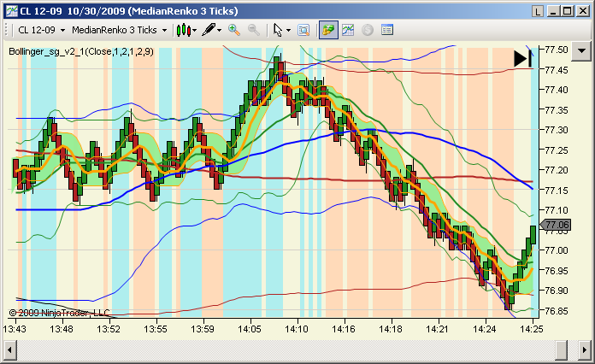Open the CL 12-09 instrument selector
Screen dimensions: 595x364
41,30
